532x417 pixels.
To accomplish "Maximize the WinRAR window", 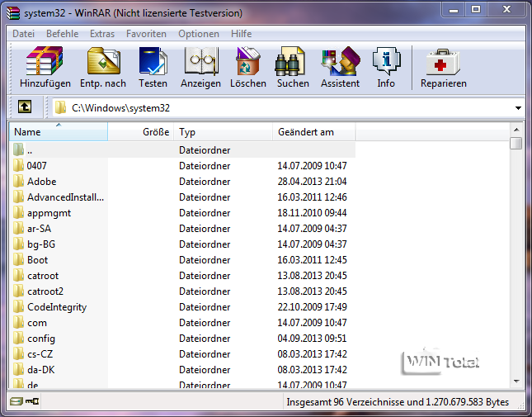I will point(476,10).
